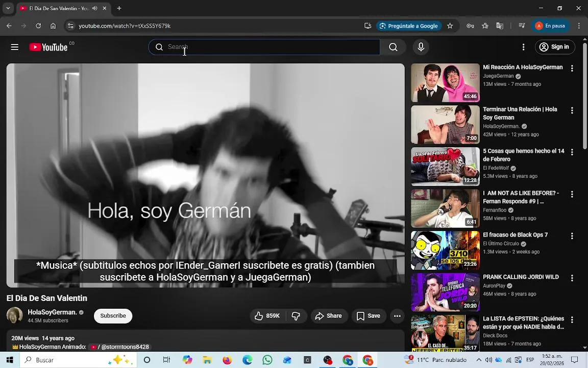Share the El Dia De San Valentin video
This screenshot has height=368, width=588.
click(x=329, y=316)
